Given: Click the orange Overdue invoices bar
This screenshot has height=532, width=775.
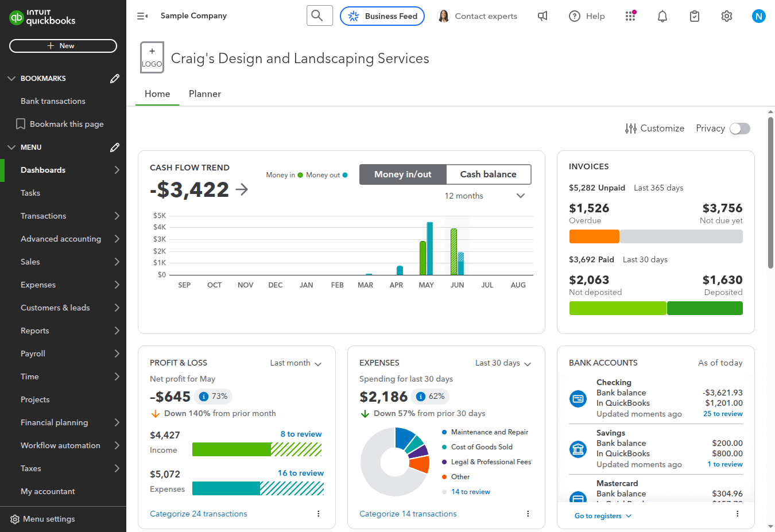Looking at the screenshot, I should (594, 236).
